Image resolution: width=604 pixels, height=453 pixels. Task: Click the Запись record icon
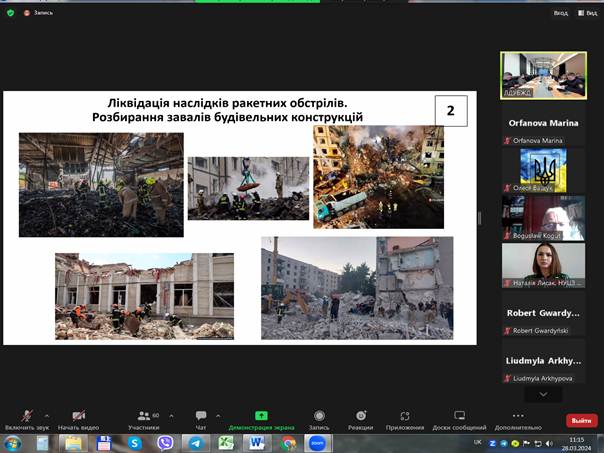pos(319,416)
